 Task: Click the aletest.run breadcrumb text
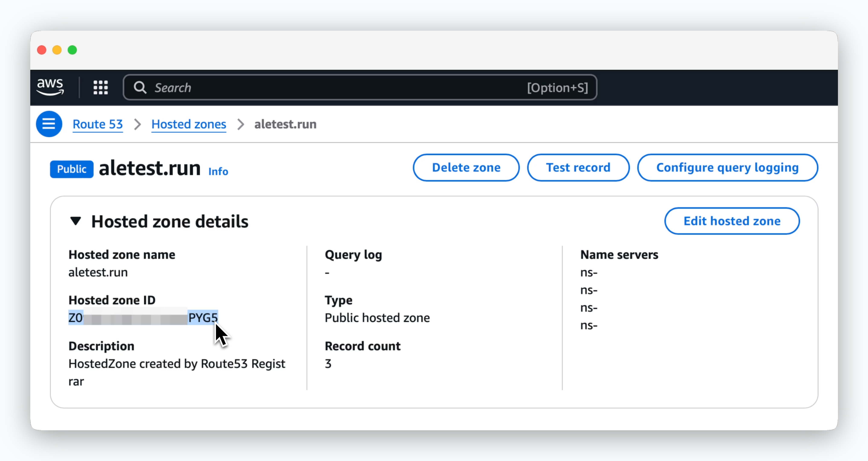(x=285, y=124)
